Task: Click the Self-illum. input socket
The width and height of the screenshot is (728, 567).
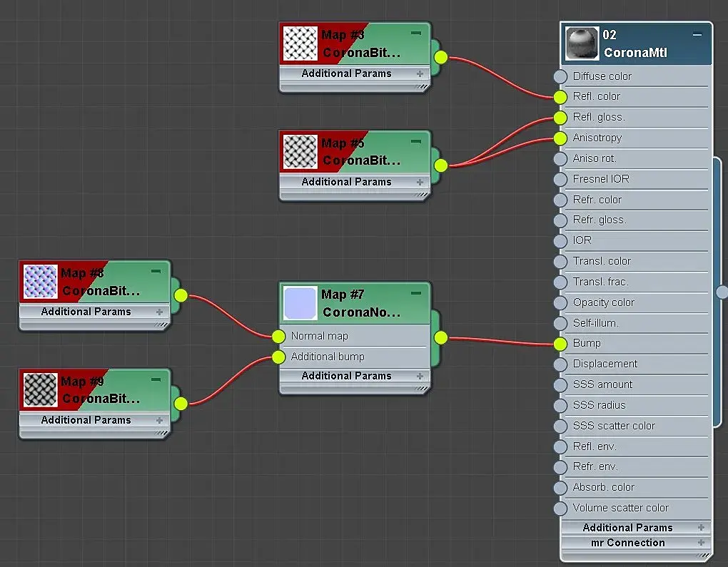Action: point(560,323)
